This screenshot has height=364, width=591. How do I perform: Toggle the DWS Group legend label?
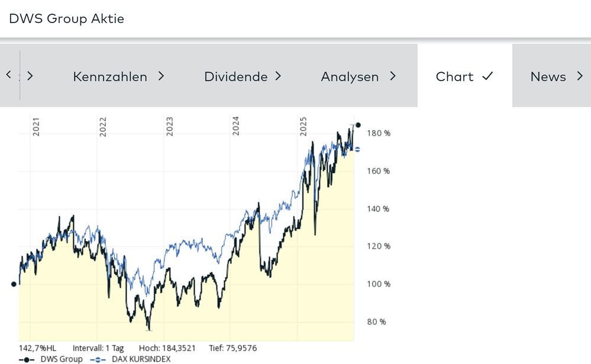(62, 359)
